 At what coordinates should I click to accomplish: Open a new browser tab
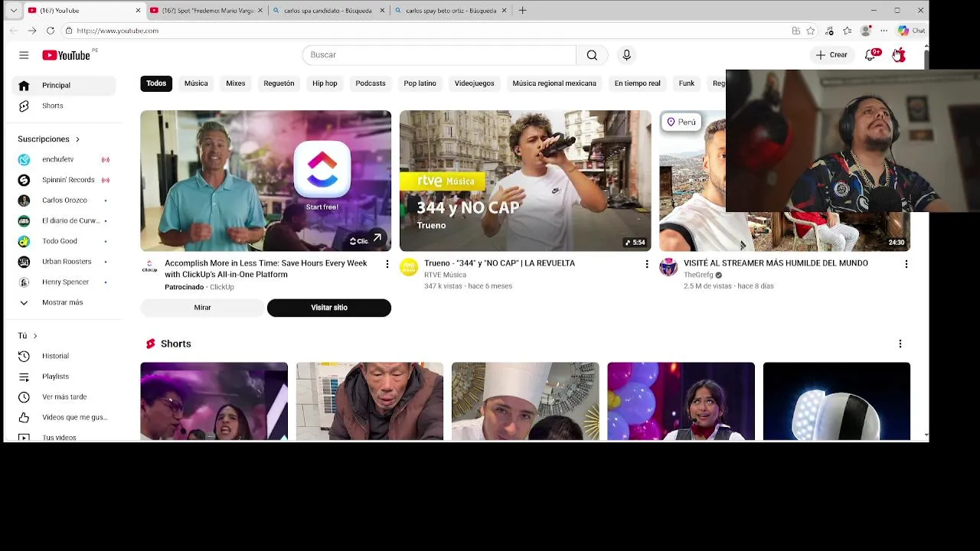point(522,11)
